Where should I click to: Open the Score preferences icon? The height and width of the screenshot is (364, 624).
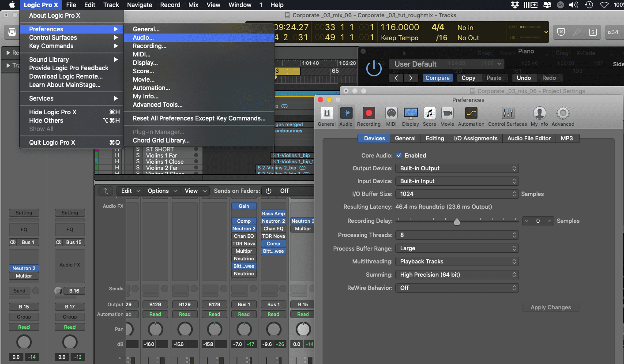click(x=429, y=113)
